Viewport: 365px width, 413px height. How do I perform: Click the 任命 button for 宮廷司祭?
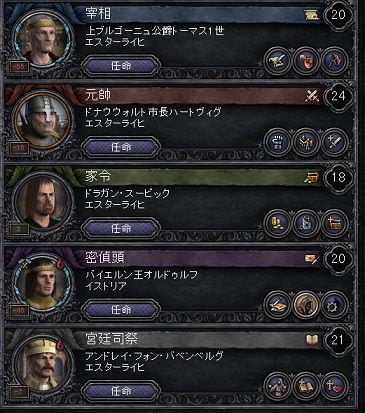(x=121, y=391)
